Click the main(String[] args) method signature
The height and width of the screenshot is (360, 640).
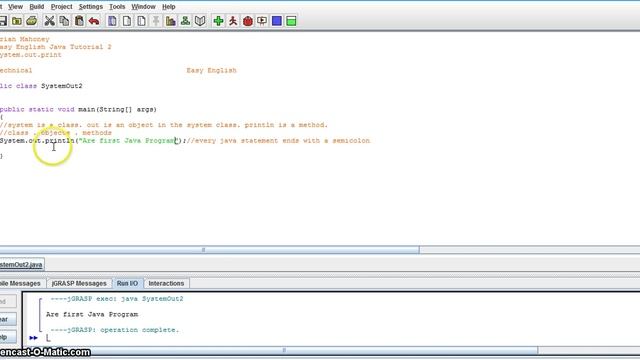pyautogui.click(x=117, y=109)
